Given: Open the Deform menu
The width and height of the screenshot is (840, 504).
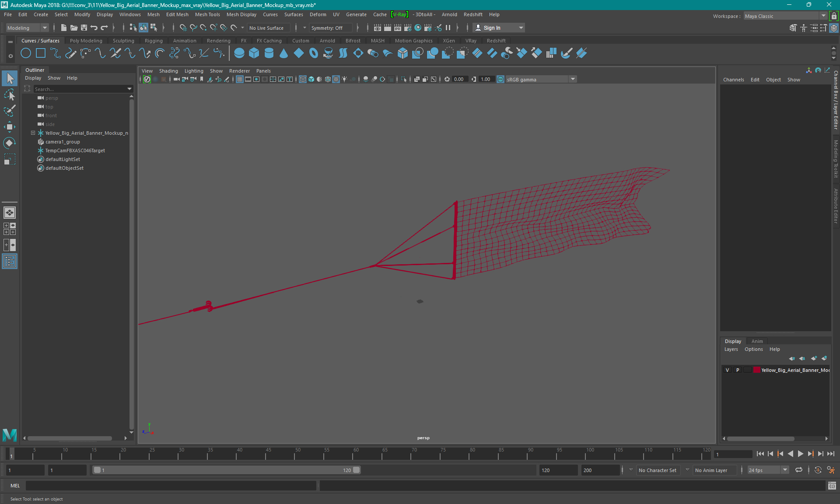Looking at the screenshot, I should tap(318, 14).
